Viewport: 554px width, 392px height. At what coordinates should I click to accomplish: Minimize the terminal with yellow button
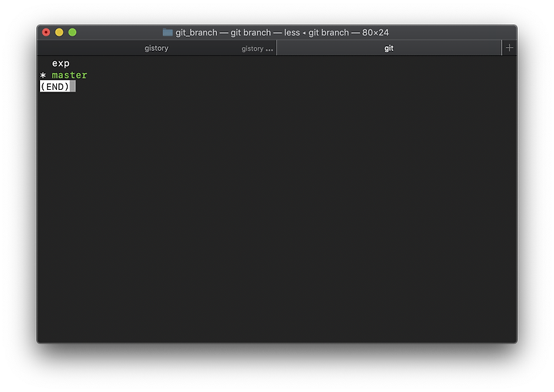(59, 32)
